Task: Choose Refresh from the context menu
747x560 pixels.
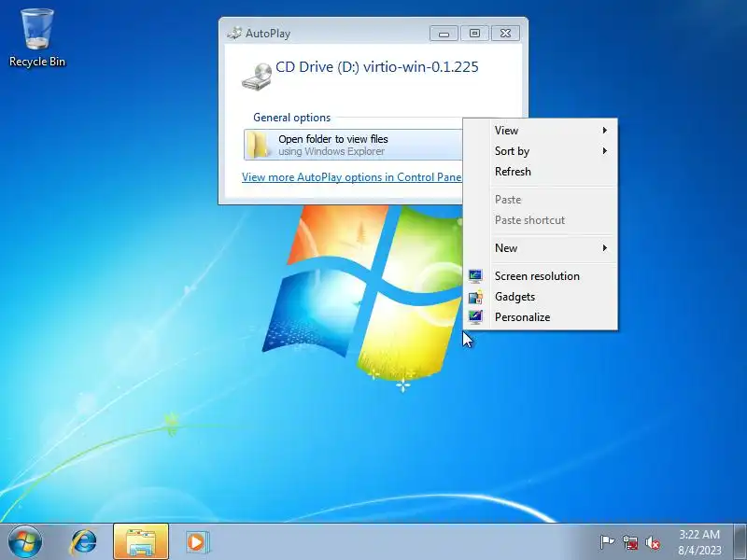Action: 541,172
